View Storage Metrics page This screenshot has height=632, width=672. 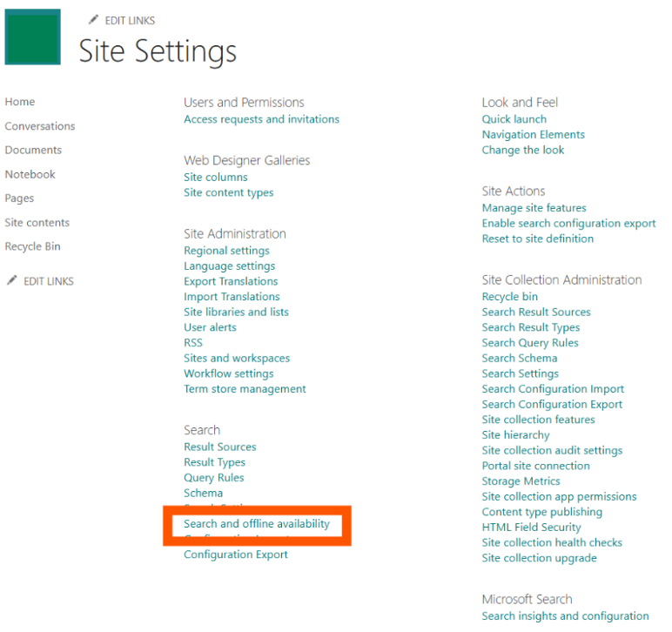pyautogui.click(x=521, y=481)
